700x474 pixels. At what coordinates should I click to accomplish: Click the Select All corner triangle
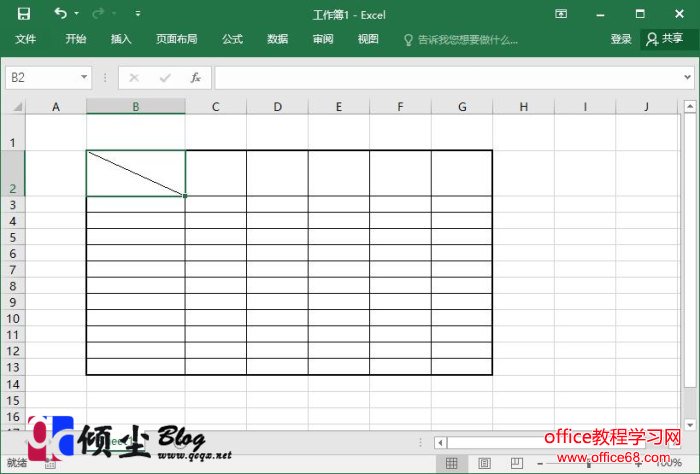pyautogui.click(x=17, y=107)
